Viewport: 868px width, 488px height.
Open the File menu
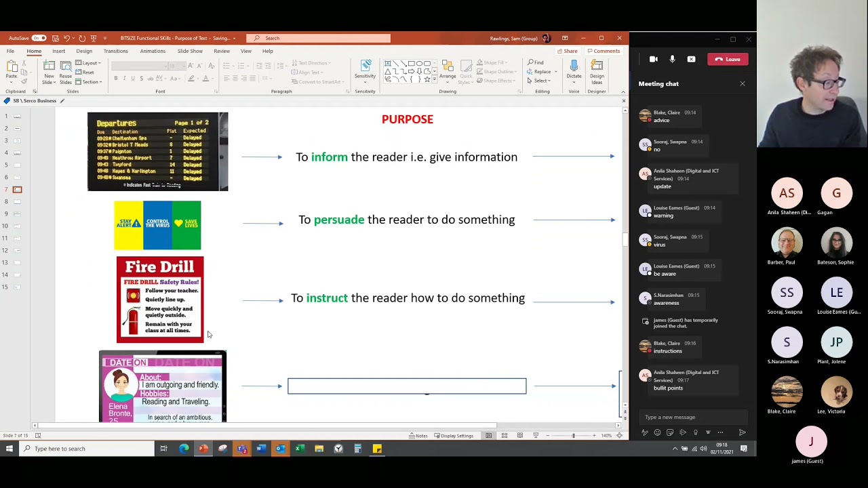(x=10, y=51)
